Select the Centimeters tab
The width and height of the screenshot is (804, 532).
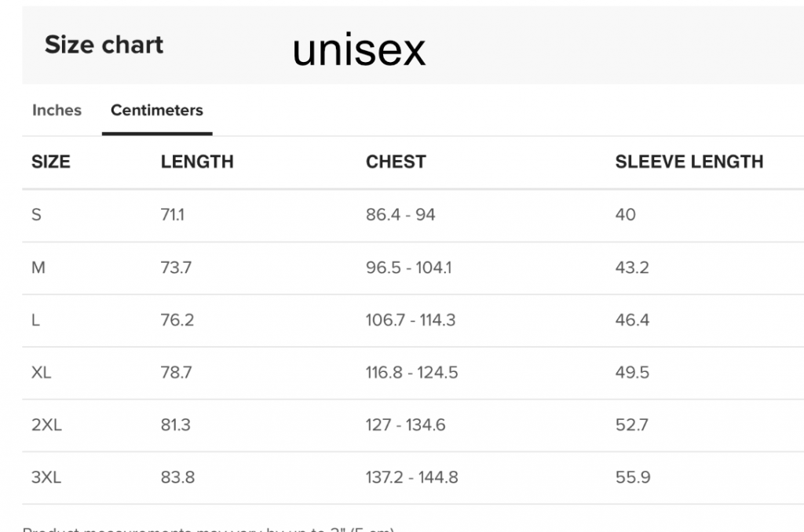(157, 111)
